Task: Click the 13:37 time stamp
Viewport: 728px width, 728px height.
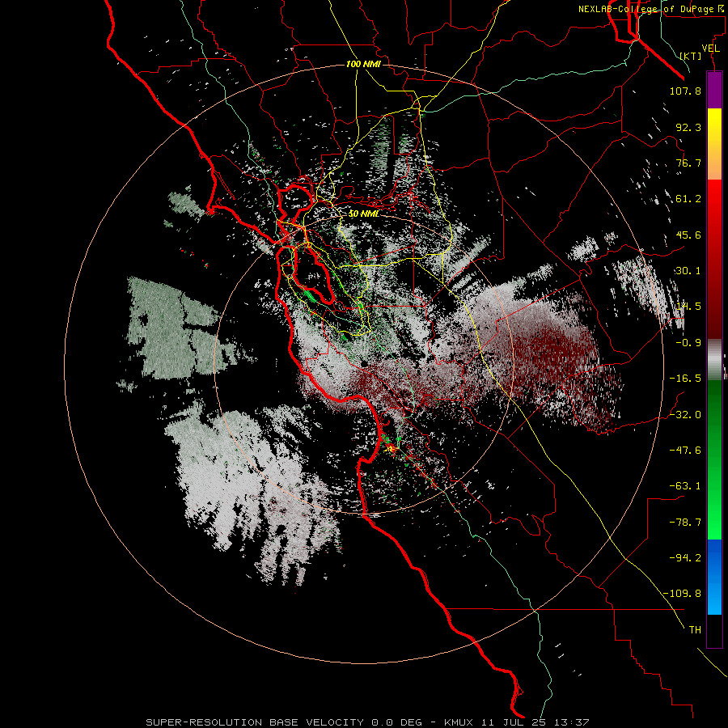Action: pyautogui.click(x=574, y=722)
